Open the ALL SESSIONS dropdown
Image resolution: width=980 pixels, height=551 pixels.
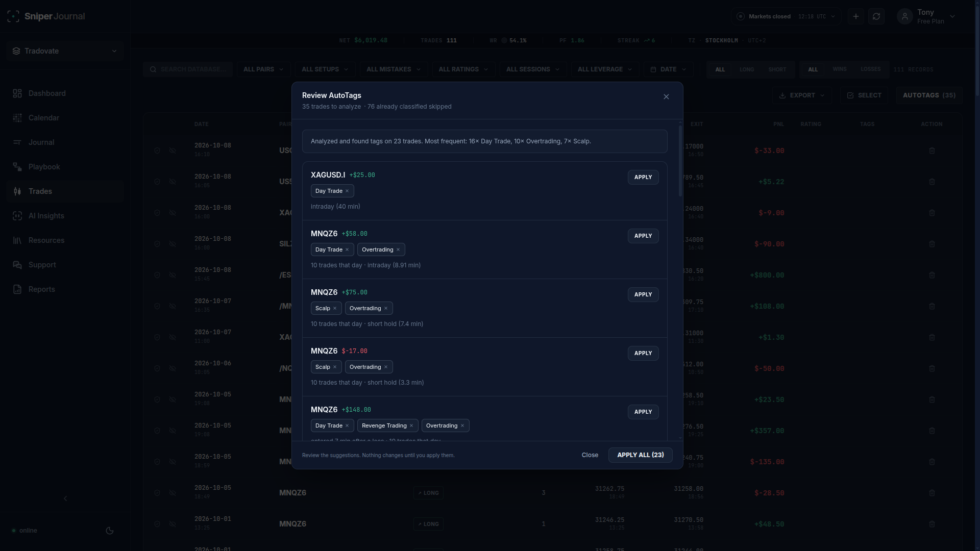click(x=533, y=69)
